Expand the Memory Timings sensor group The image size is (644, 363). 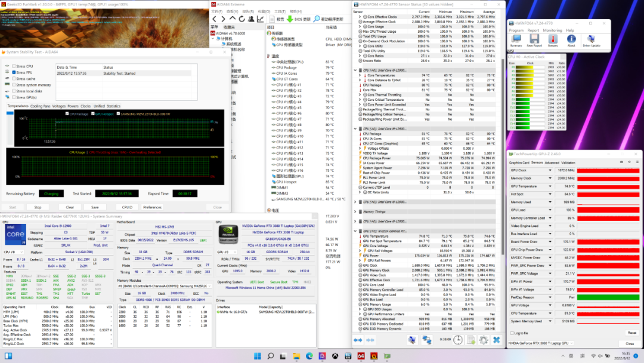356,211
